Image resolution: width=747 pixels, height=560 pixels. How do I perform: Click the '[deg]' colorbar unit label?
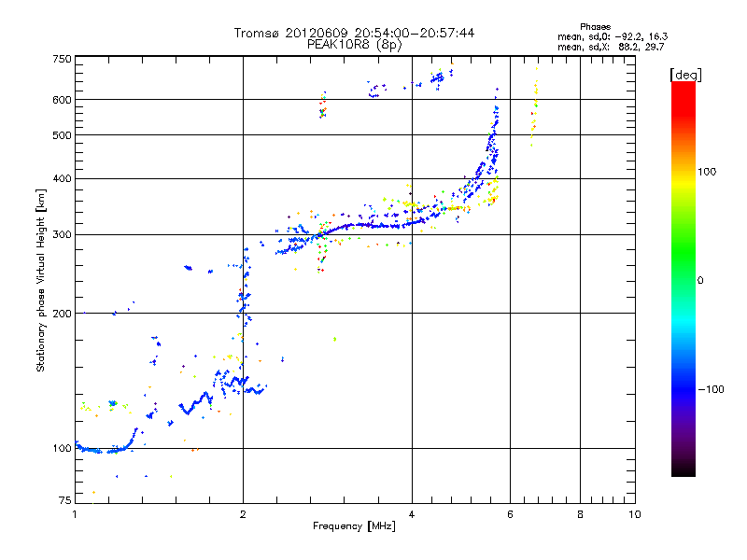pyautogui.click(x=685, y=75)
